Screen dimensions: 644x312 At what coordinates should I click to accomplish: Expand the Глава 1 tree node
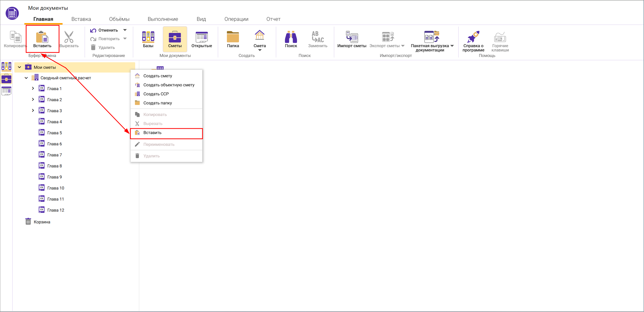click(33, 88)
